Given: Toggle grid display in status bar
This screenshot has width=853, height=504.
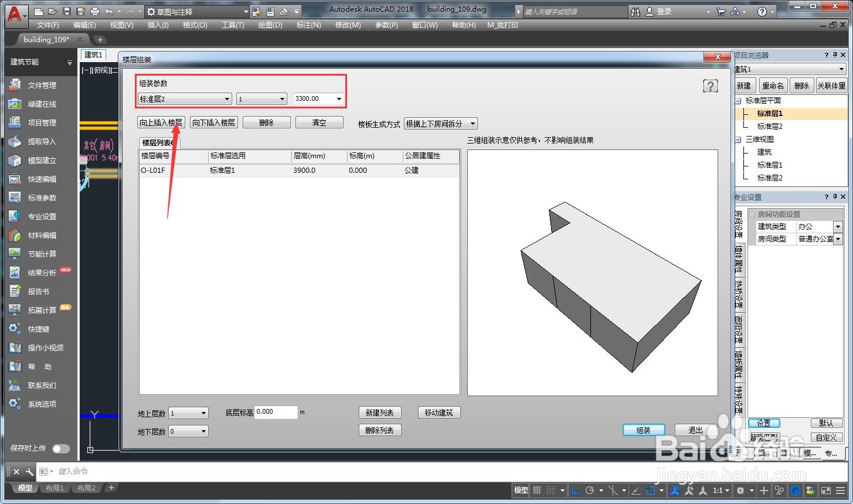Looking at the screenshot, I should 536,491.
